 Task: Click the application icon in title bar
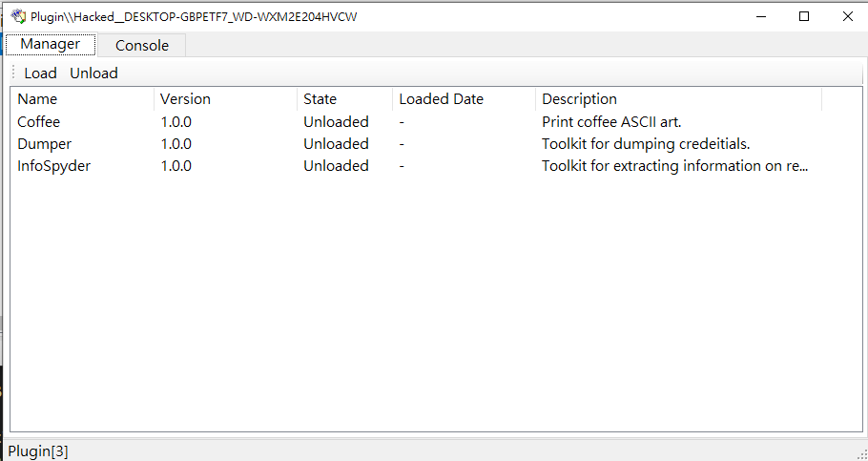17,16
